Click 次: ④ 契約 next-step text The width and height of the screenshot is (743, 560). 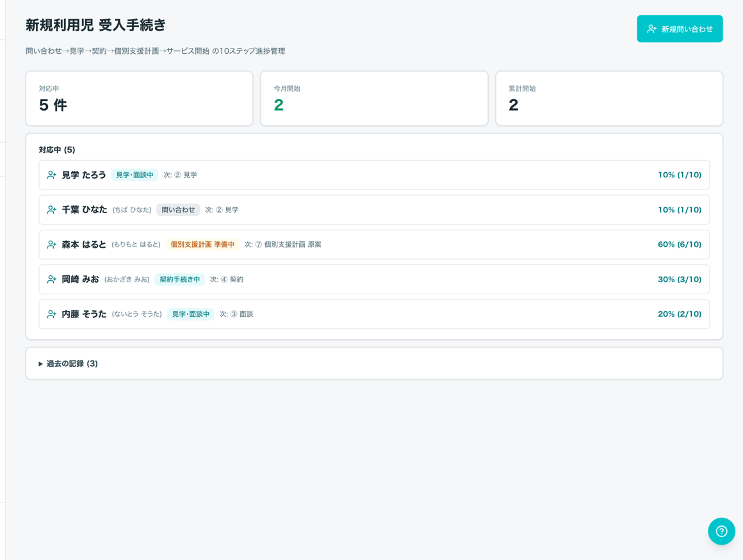tap(227, 279)
